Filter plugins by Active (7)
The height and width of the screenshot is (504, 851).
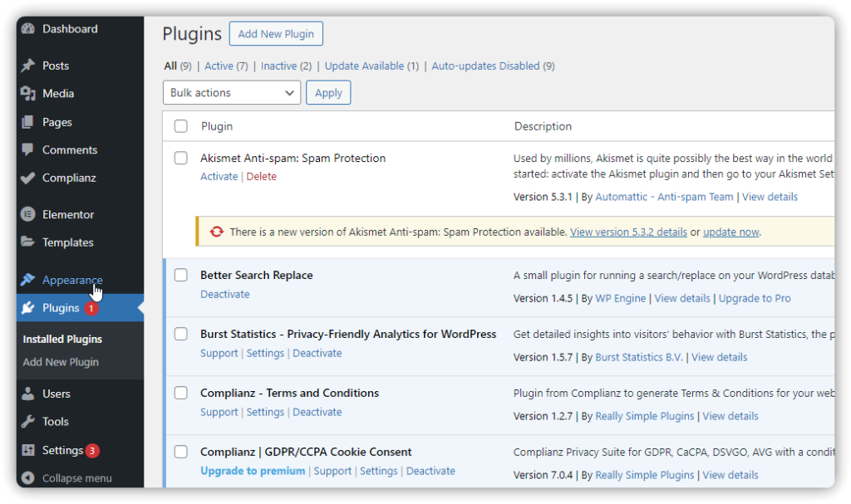[226, 66]
